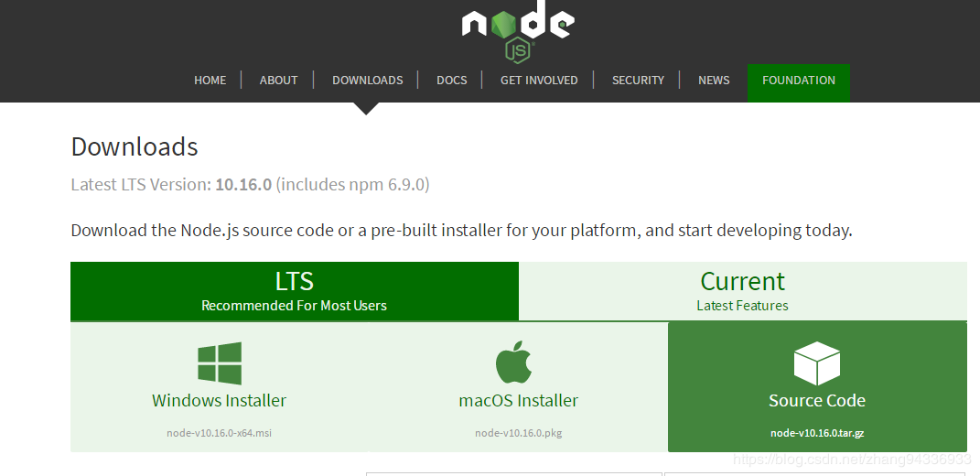Click the Downloads page heading

(135, 147)
